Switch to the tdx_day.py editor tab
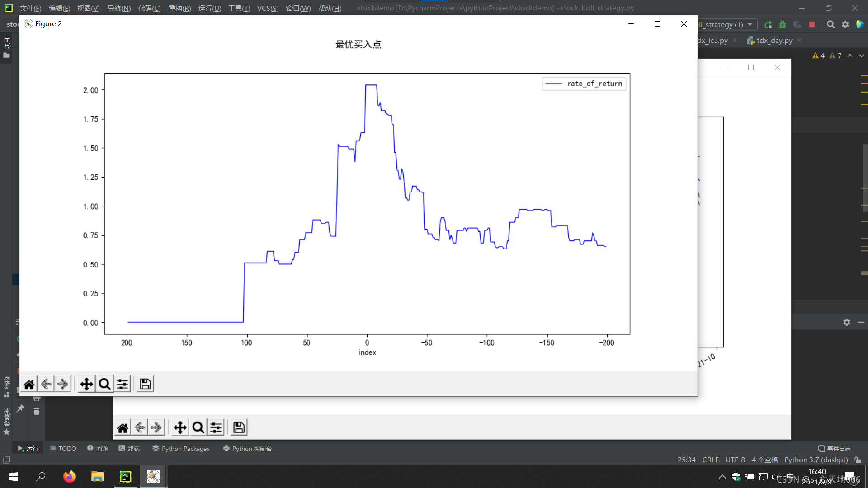This screenshot has width=868, height=488. tap(774, 40)
